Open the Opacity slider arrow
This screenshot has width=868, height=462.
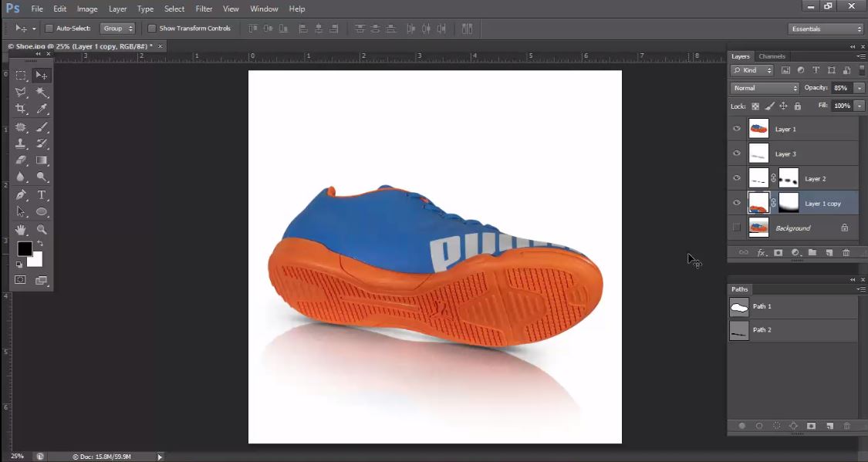pos(860,88)
